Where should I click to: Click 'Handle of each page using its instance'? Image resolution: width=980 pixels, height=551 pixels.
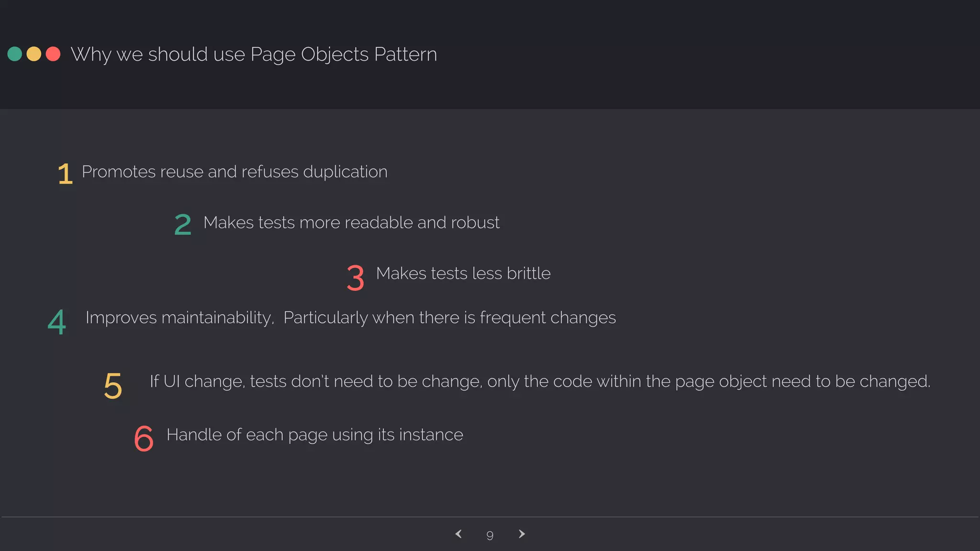tap(314, 435)
